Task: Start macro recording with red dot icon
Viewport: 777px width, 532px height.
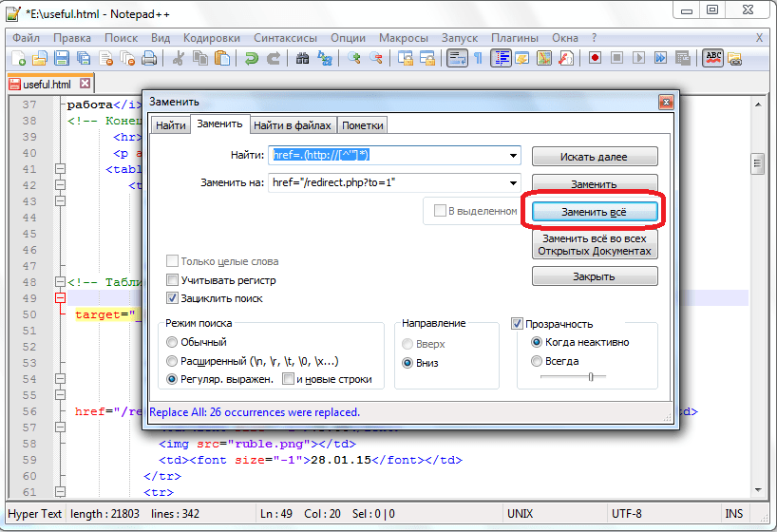Action: click(x=595, y=58)
